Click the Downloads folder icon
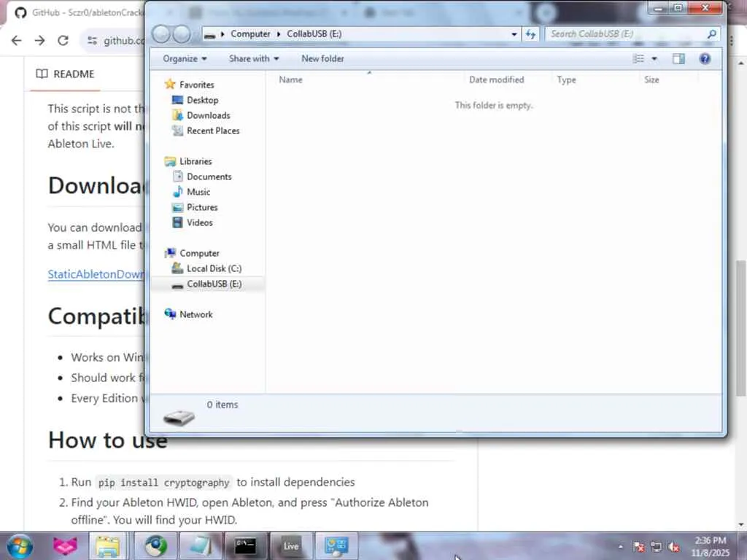Screen dimensions: 747x560 click(177, 115)
